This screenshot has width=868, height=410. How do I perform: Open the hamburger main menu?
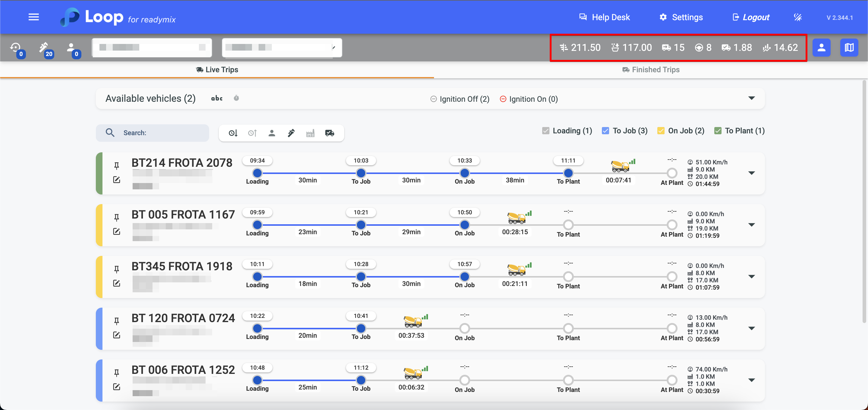[x=33, y=17]
